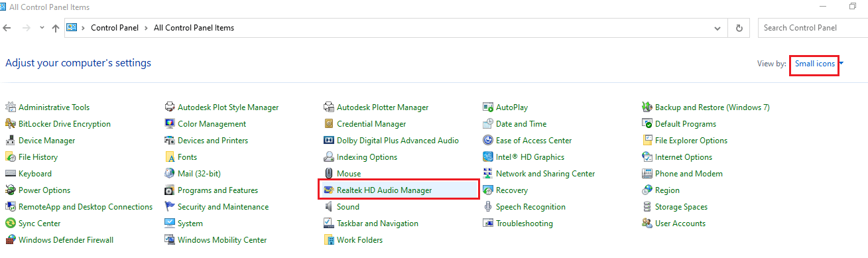Click the BitLocker Drive Encryption icon
Viewport: 868px width, 258px height.
(11, 124)
